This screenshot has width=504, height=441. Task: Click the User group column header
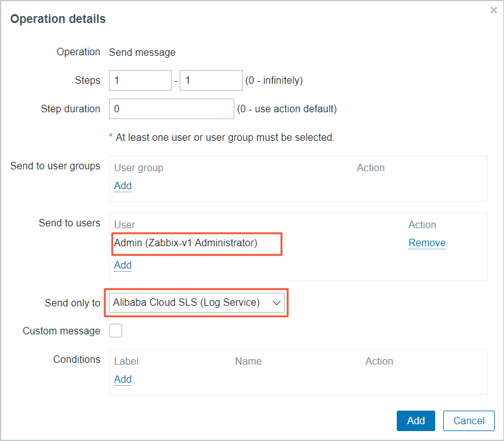click(x=139, y=168)
